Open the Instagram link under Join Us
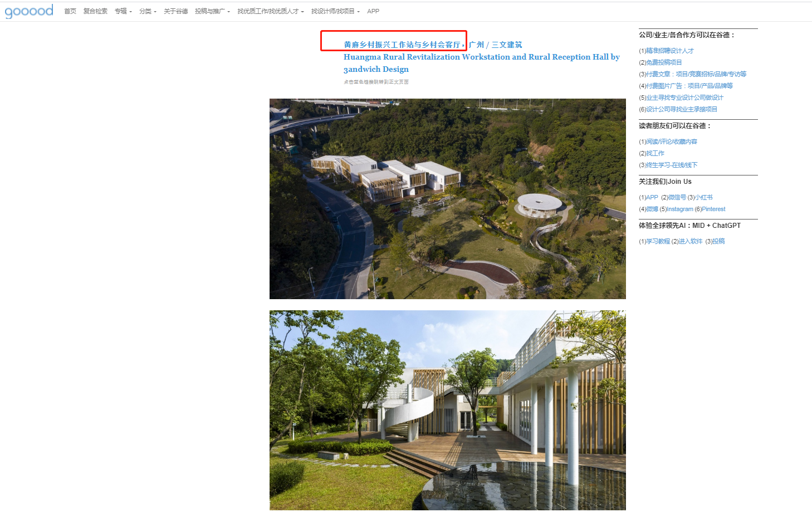 679,209
